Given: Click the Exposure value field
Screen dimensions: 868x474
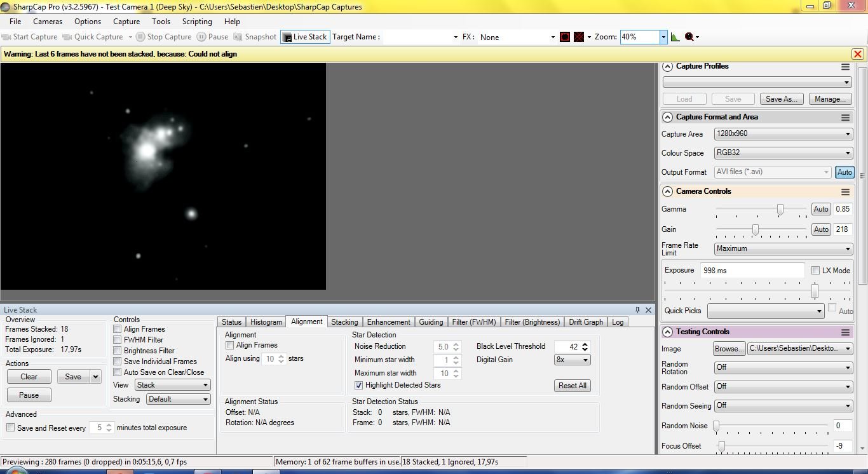Looking at the screenshot, I should click(x=752, y=271).
